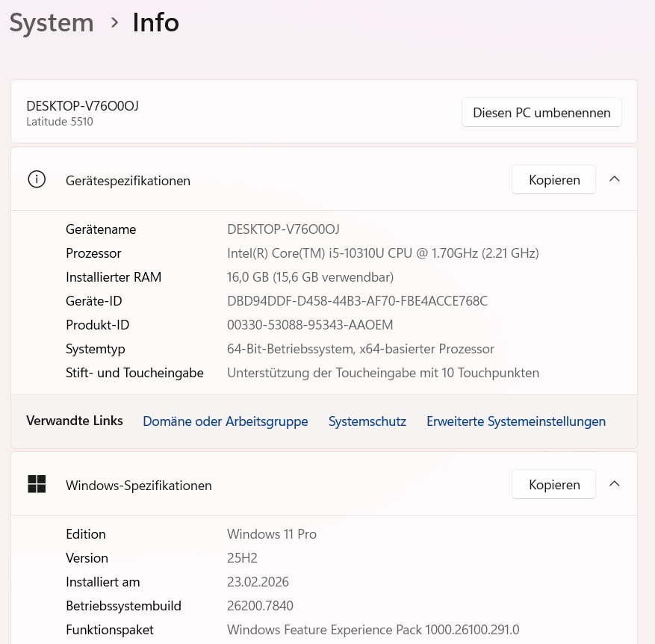This screenshot has width=655, height=644.
Task: Click the Prozessor value text
Action: pyautogui.click(x=382, y=253)
